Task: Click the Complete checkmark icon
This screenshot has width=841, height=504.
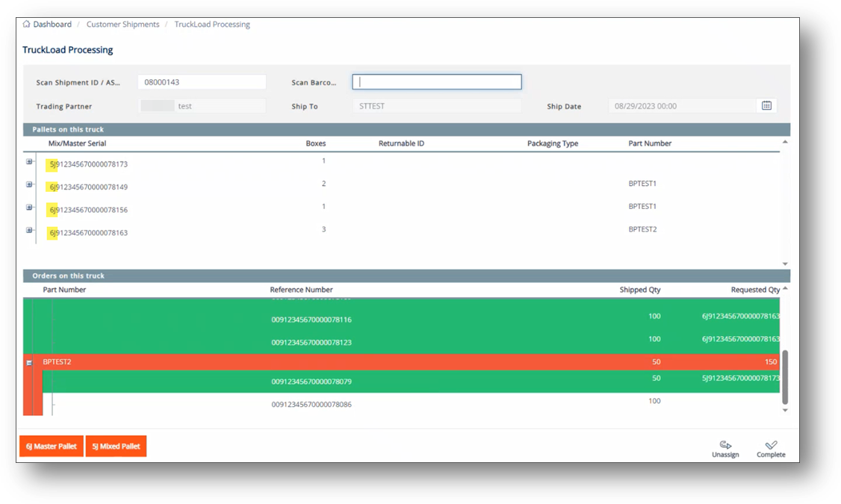Action: point(771,445)
